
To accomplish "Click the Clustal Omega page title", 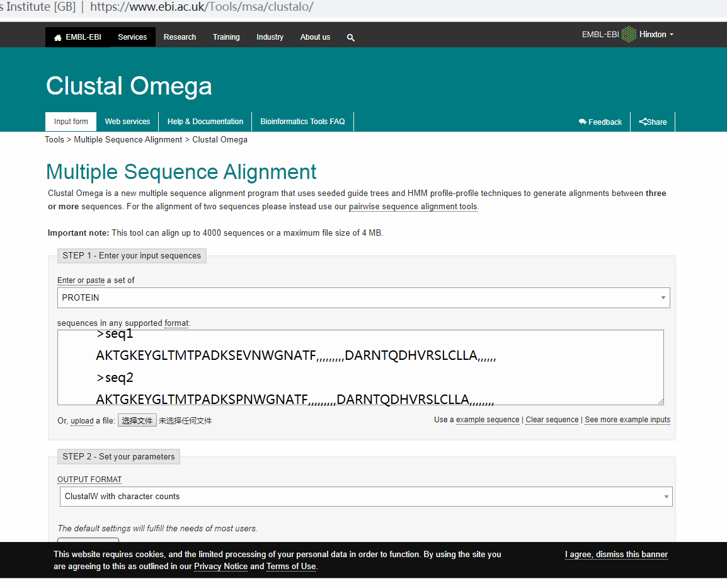I will (129, 86).
